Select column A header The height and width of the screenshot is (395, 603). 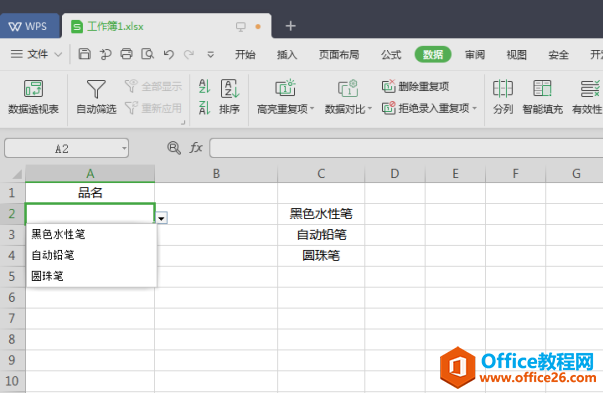(x=90, y=173)
